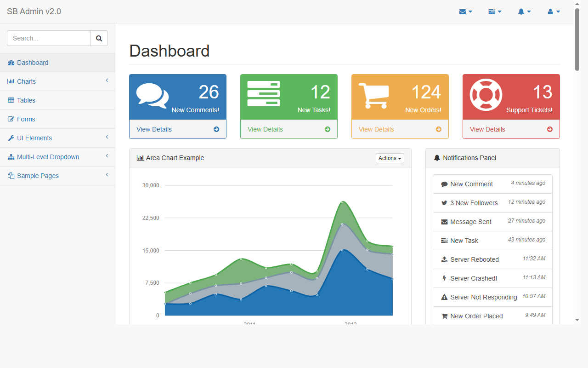The height and width of the screenshot is (368, 588).
Task: Click arrow icon in New Orders card footer
Action: coord(439,129)
